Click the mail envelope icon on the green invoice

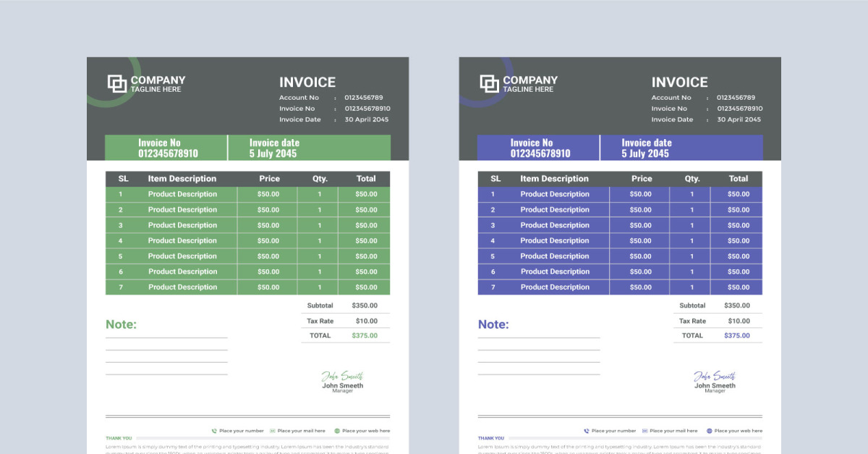tap(271, 431)
